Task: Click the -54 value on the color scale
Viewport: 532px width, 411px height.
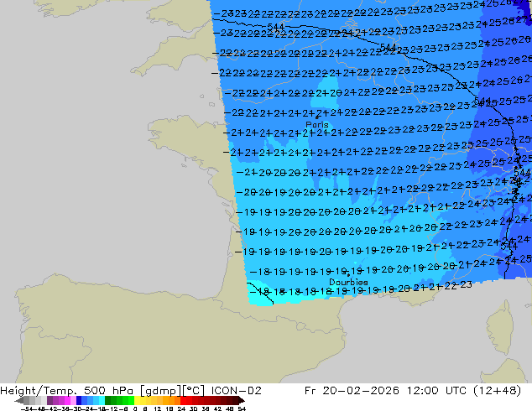Action: (x=26, y=408)
